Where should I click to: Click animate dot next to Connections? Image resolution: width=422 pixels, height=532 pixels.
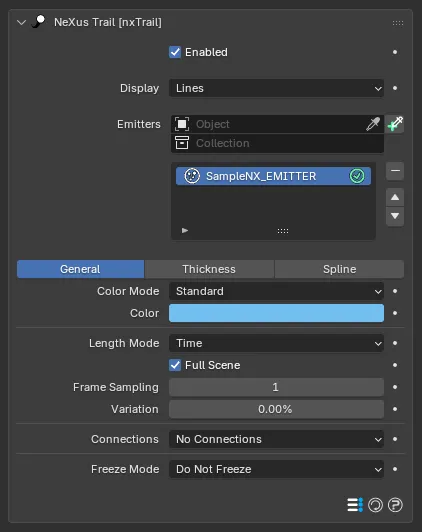click(x=395, y=439)
